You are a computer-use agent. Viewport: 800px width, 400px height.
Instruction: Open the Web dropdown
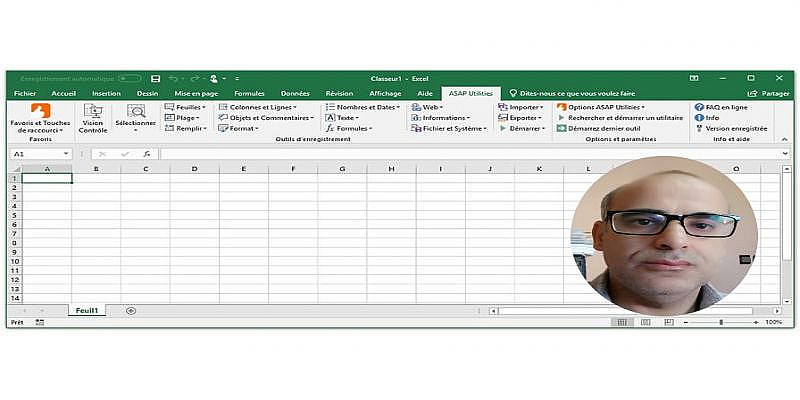tap(427, 107)
